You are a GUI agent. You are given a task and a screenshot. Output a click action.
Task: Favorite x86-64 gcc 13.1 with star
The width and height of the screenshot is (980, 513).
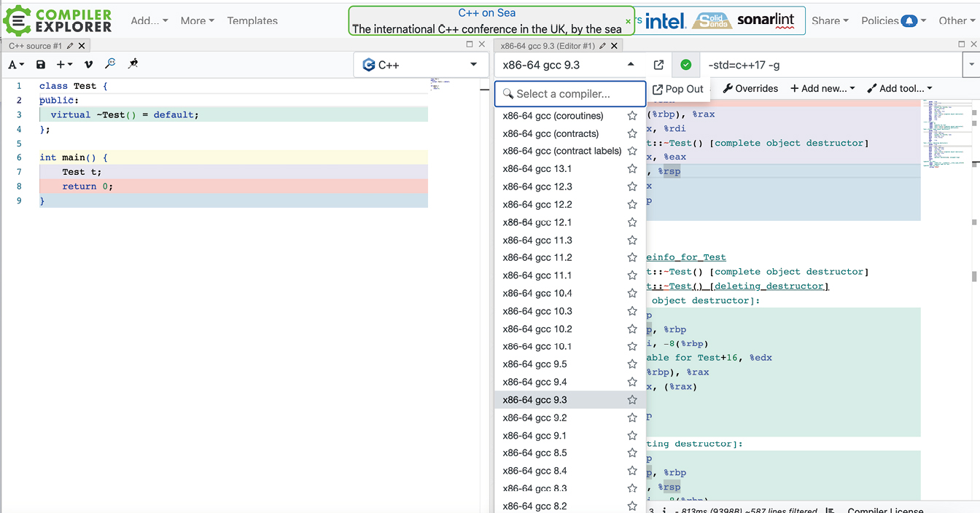coord(632,169)
